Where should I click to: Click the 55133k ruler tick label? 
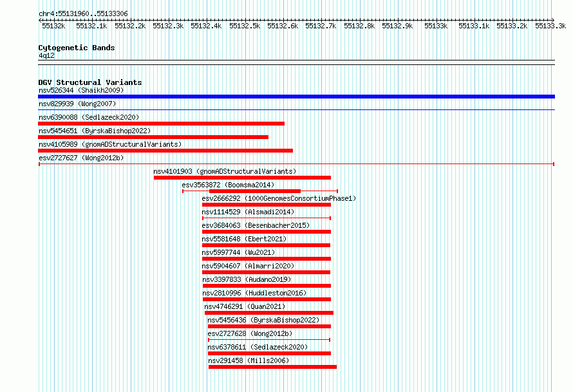click(x=436, y=26)
